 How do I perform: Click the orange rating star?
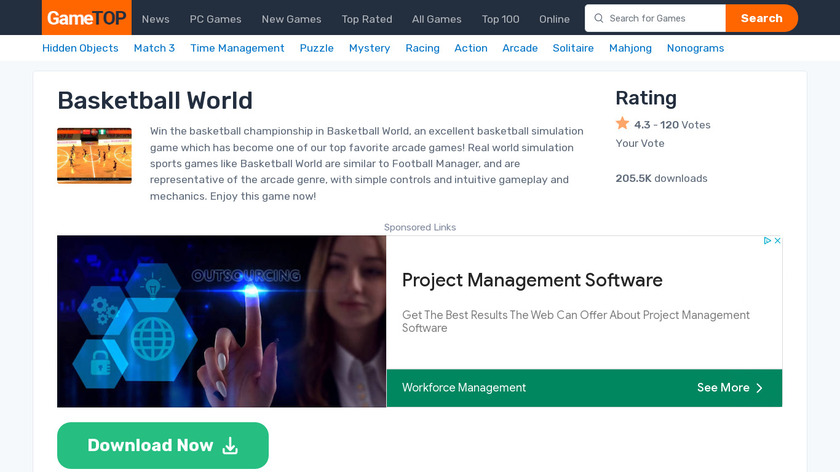pos(622,124)
